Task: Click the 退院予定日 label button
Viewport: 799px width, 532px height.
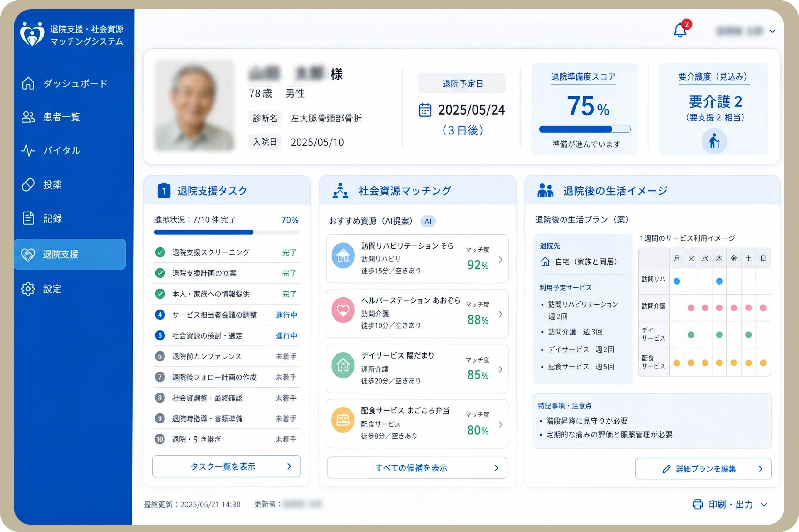Action: (x=462, y=83)
